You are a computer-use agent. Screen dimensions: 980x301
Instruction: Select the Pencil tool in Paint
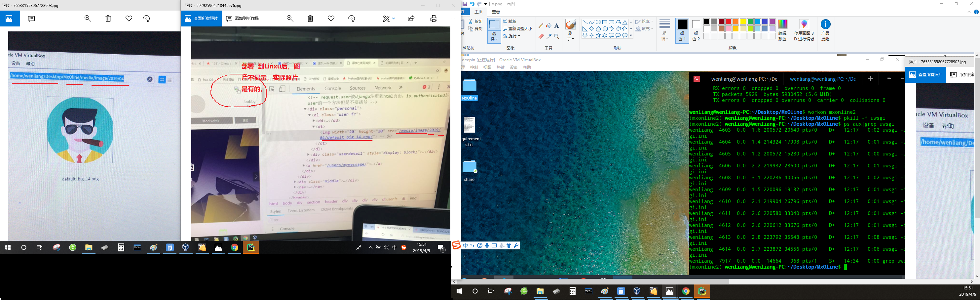point(541,26)
